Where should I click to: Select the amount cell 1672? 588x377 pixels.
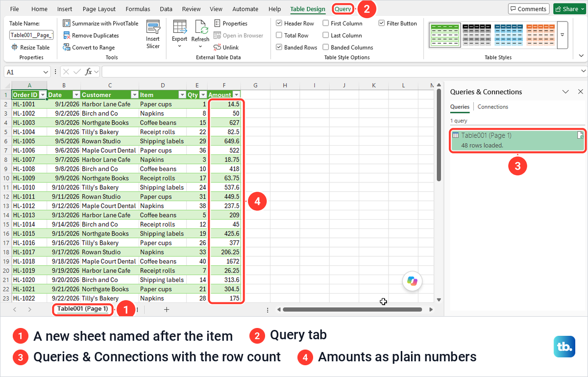(224, 261)
